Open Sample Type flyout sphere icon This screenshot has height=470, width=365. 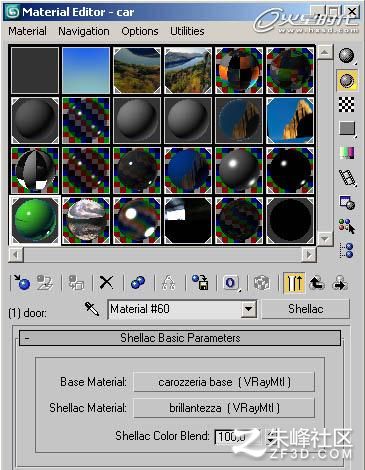click(x=347, y=55)
